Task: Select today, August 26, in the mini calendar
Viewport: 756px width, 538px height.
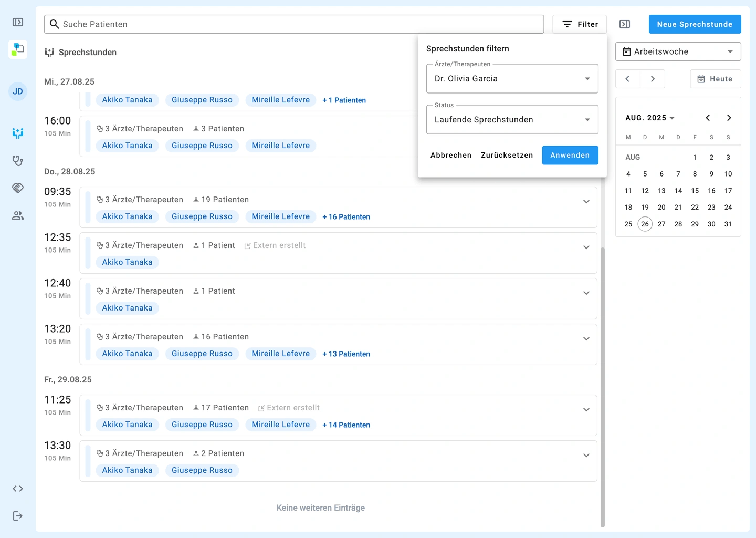Action: tap(645, 224)
